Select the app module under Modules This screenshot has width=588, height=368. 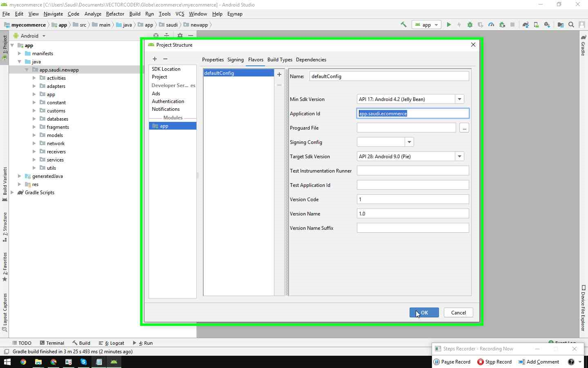tap(172, 126)
